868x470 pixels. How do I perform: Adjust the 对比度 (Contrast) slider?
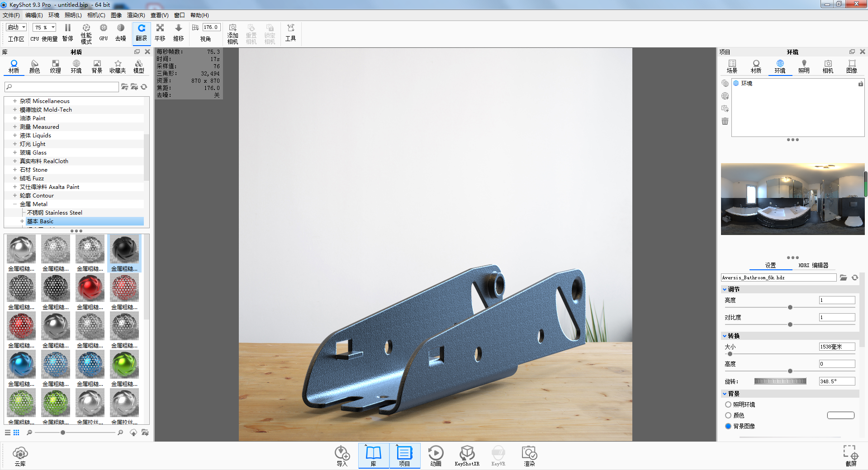coord(790,324)
